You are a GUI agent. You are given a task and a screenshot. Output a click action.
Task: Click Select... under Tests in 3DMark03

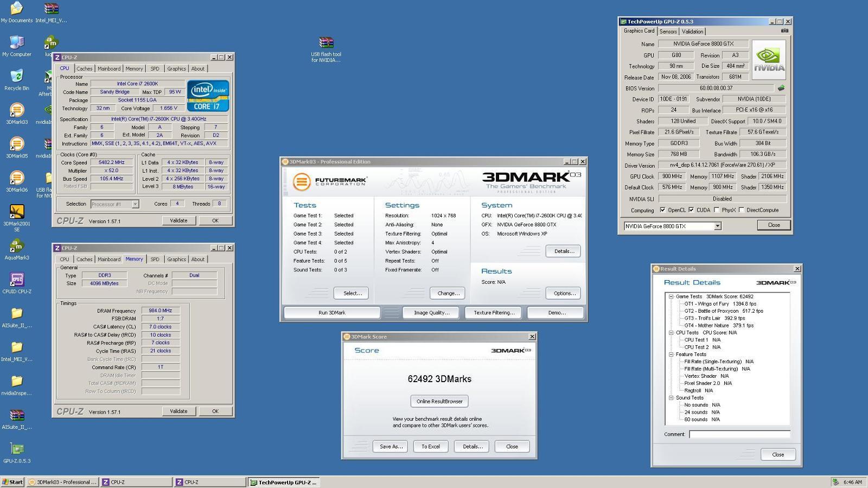[x=352, y=293]
